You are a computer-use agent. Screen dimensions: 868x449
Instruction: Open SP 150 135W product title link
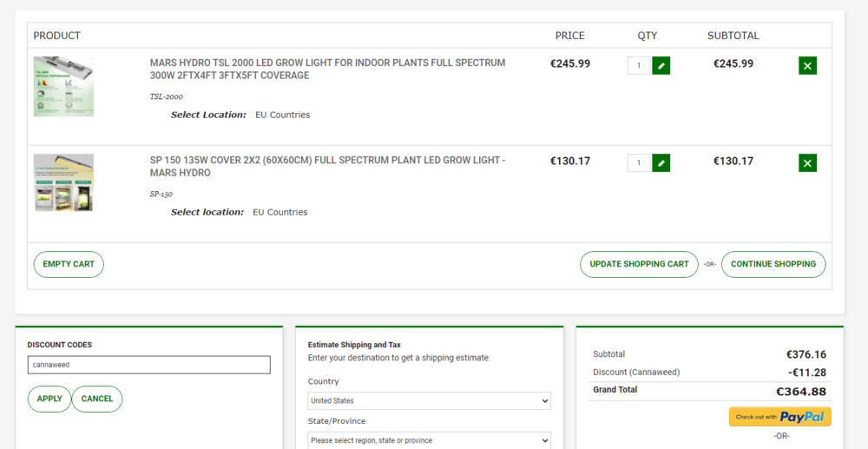(x=327, y=167)
